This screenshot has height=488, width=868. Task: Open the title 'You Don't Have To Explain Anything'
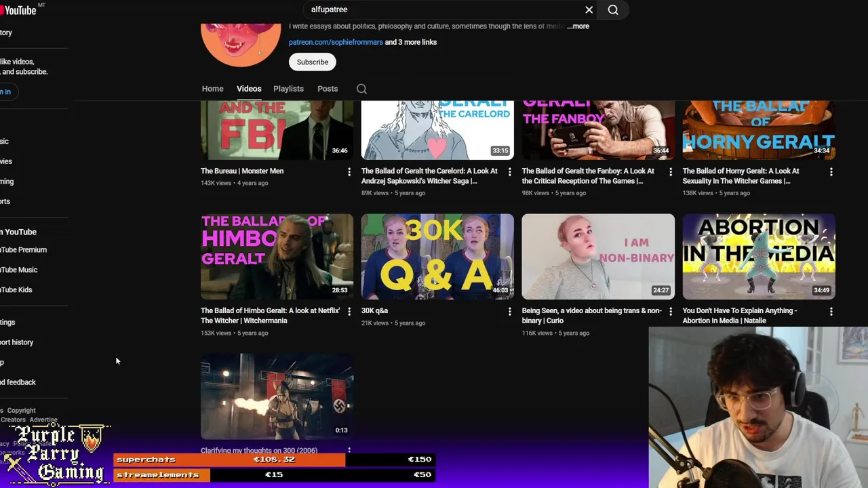(739, 315)
